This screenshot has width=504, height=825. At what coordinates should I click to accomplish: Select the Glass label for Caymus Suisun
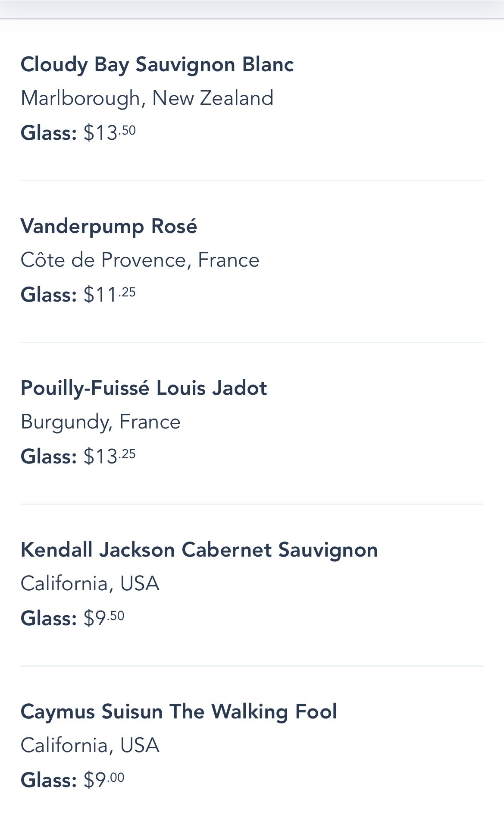pos(48,780)
